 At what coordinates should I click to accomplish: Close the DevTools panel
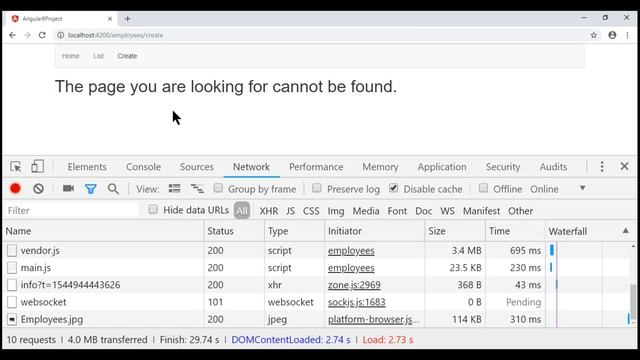click(624, 166)
